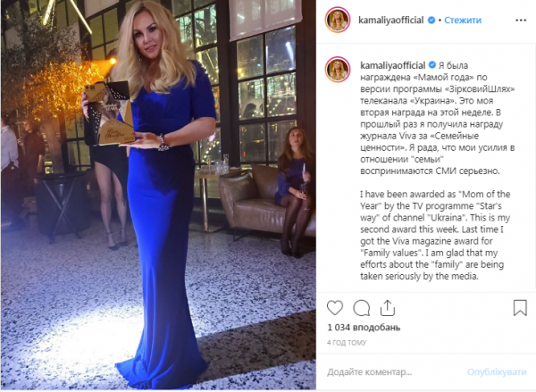Click the verified badge in the header

click(x=431, y=21)
